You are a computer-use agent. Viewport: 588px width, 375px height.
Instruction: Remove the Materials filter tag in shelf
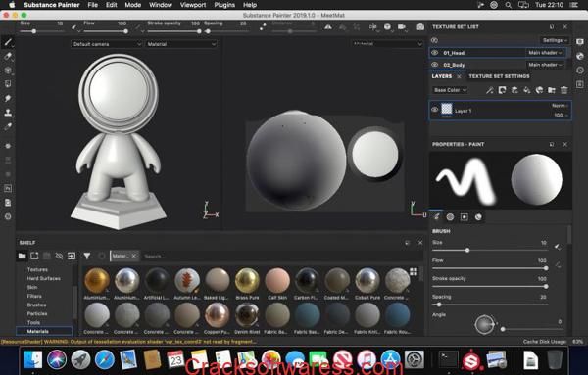tap(134, 257)
